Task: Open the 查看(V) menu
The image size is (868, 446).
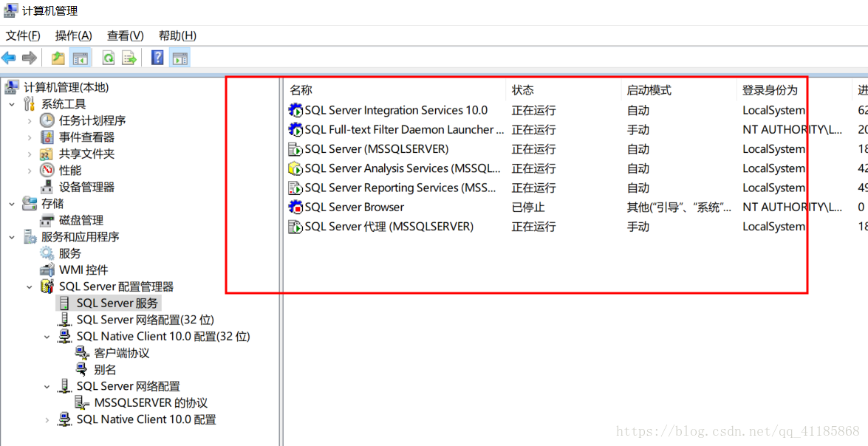Action: (126, 35)
